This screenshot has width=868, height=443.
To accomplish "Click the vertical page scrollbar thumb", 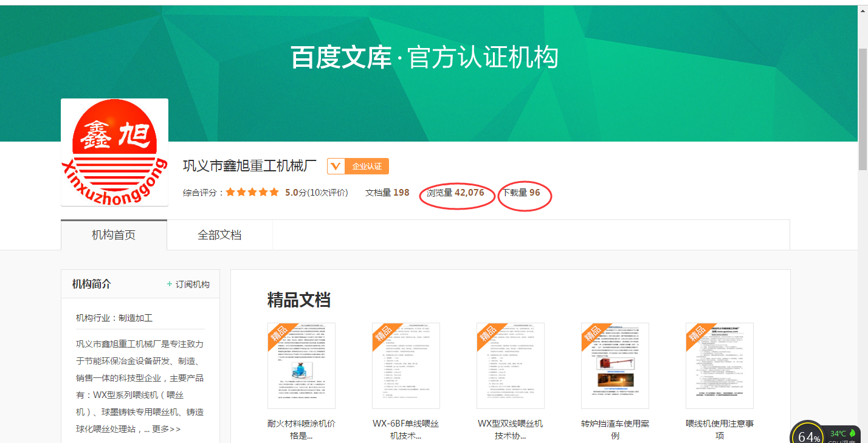I will pos(863,109).
